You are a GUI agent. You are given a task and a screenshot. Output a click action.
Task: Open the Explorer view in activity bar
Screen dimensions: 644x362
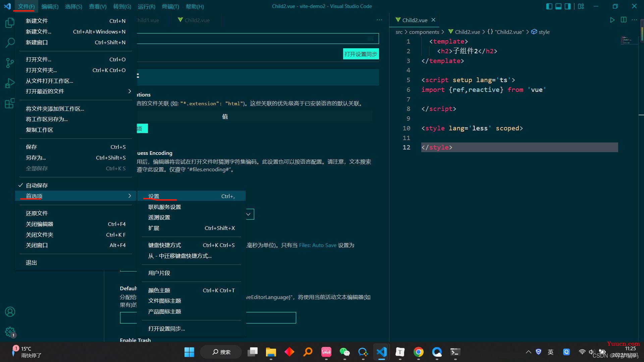pyautogui.click(x=10, y=23)
